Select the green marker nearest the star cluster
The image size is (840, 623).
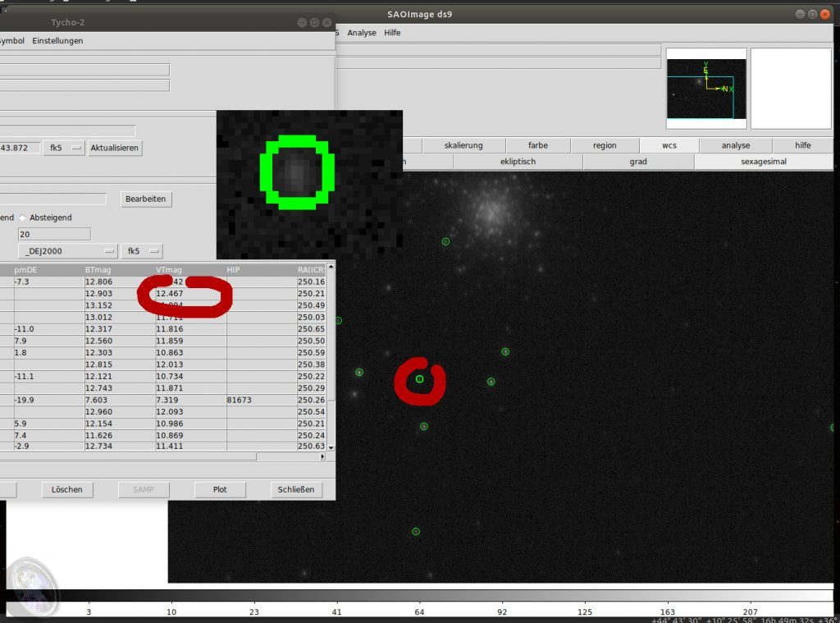[445, 241]
